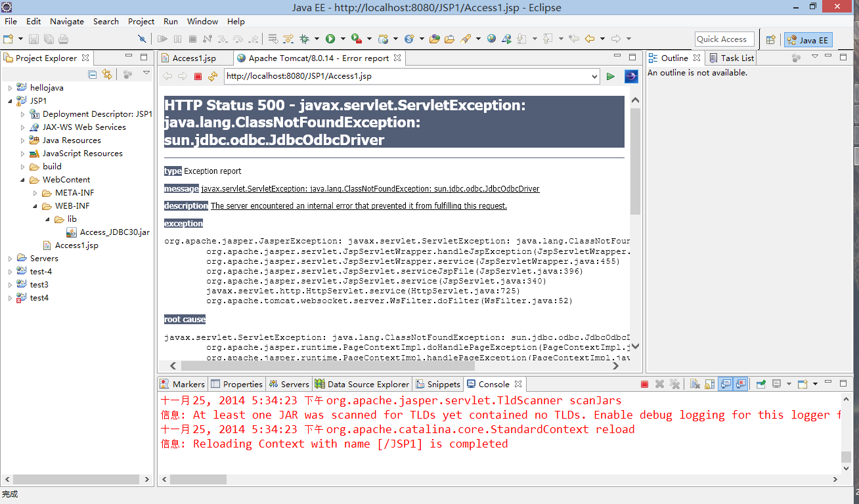Open the Run button dropdown arrow
This screenshot has width=859, height=504.
tap(343, 39)
